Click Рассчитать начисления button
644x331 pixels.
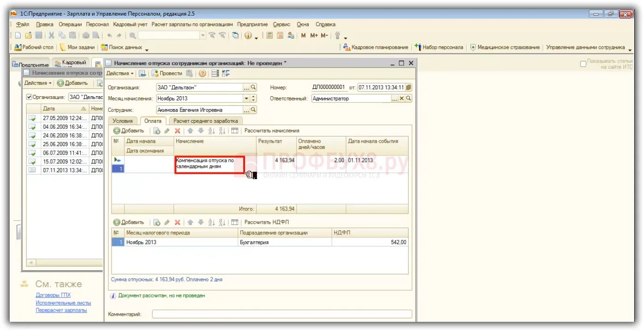[272, 131]
